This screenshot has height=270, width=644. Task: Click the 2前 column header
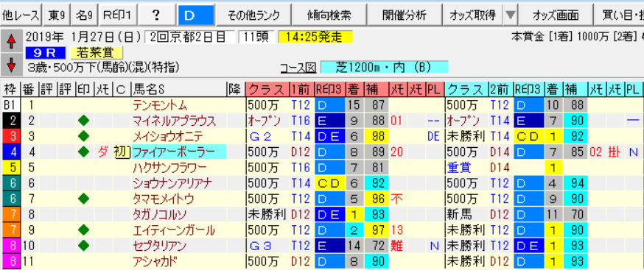[500, 90]
